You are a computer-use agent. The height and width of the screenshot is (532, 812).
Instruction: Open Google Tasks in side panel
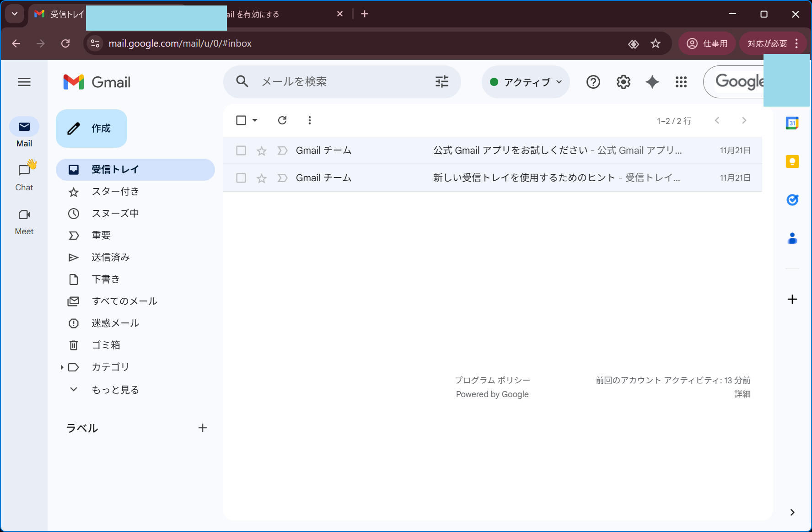tap(792, 200)
